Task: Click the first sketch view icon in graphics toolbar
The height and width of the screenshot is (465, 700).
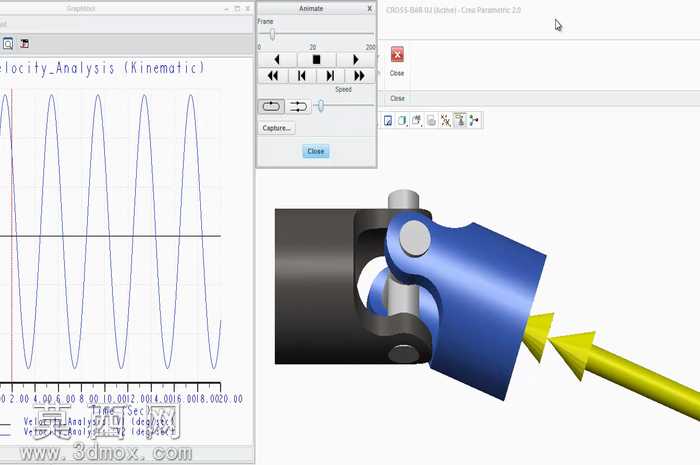Action: point(388,120)
